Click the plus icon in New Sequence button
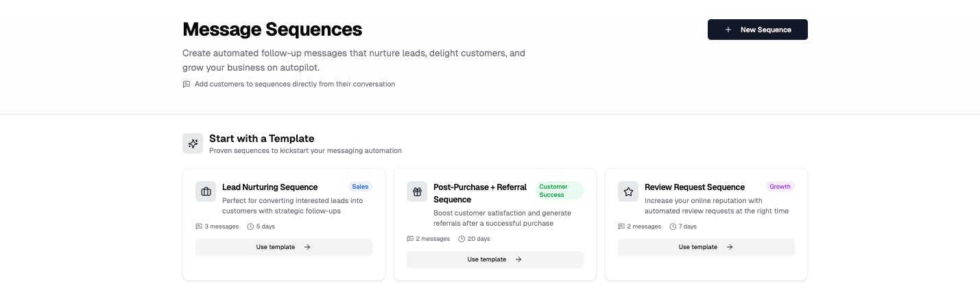The width and height of the screenshot is (980, 293). pos(728,30)
